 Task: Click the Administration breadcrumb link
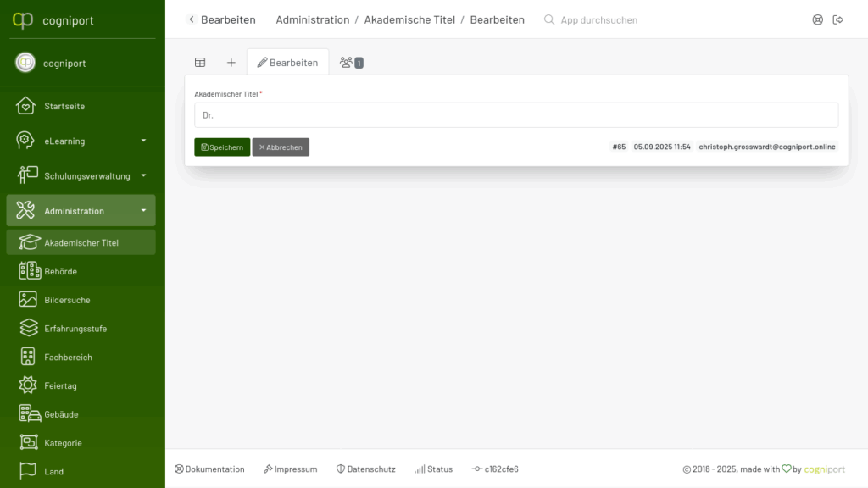coord(312,20)
